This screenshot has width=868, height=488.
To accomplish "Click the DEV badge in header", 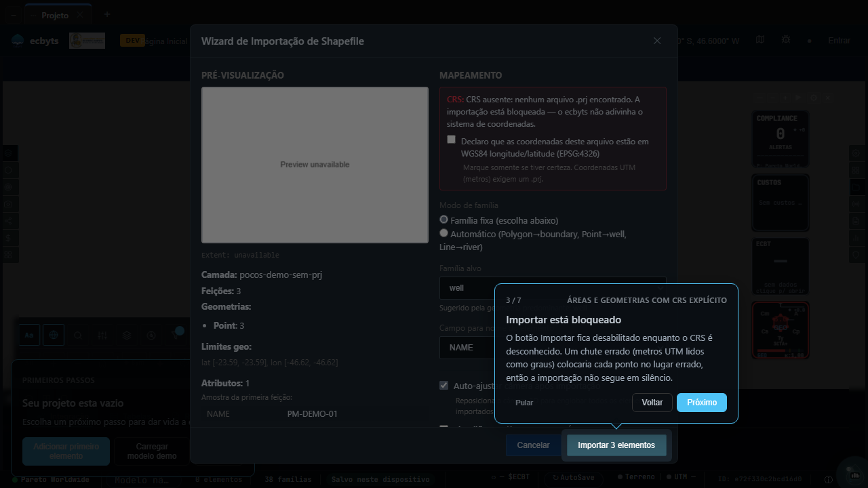I will pos(132,41).
